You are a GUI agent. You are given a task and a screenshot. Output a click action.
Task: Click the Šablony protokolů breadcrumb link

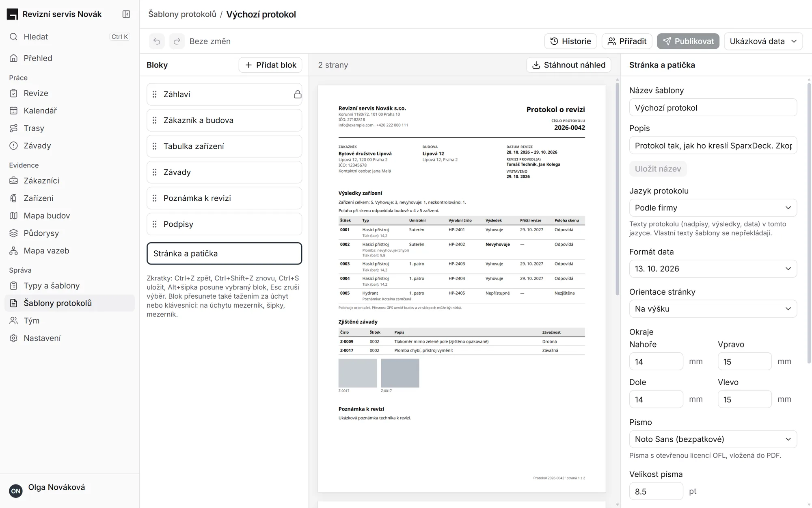tap(182, 14)
